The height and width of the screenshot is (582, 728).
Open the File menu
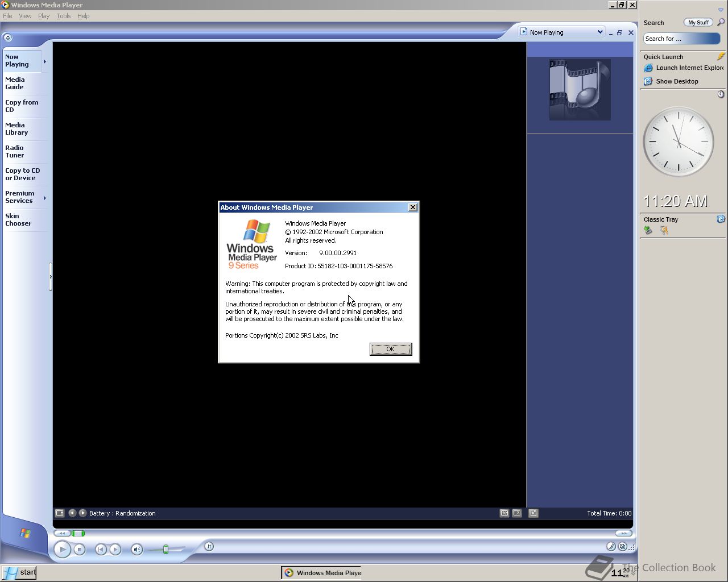7,16
